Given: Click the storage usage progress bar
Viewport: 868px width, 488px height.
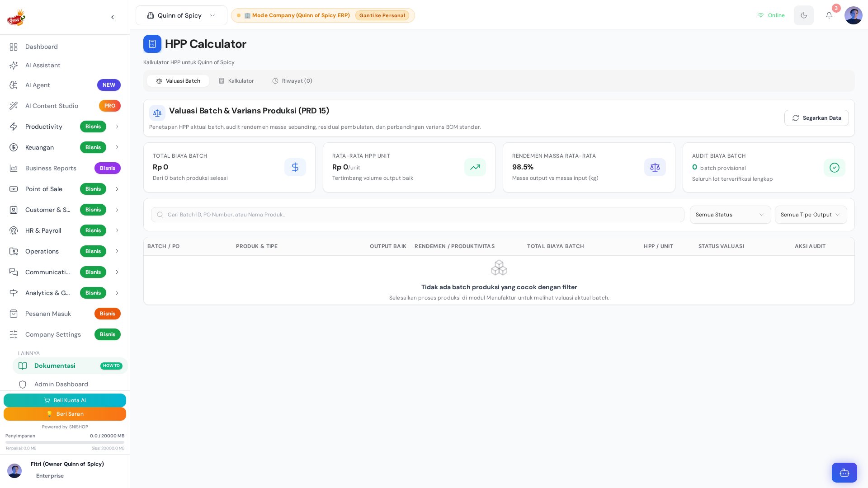Looking at the screenshot, I should (x=65, y=442).
